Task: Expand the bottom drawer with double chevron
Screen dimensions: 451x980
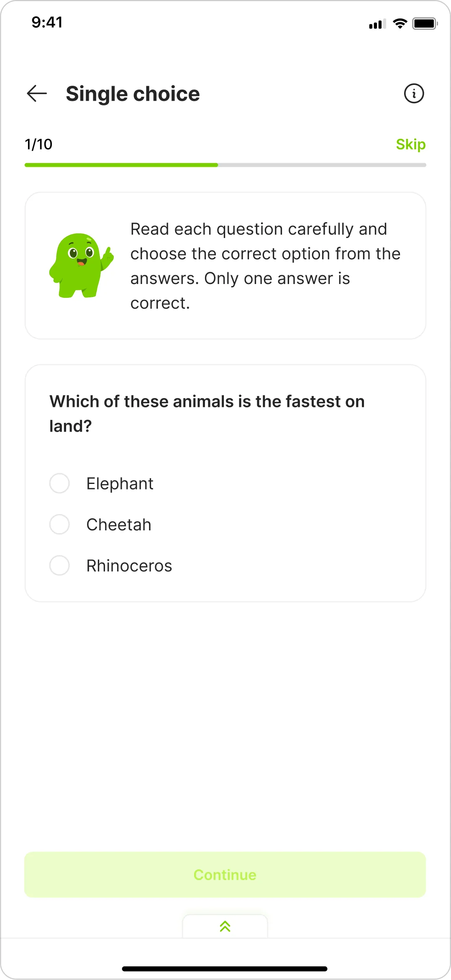Action: click(x=225, y=926)
